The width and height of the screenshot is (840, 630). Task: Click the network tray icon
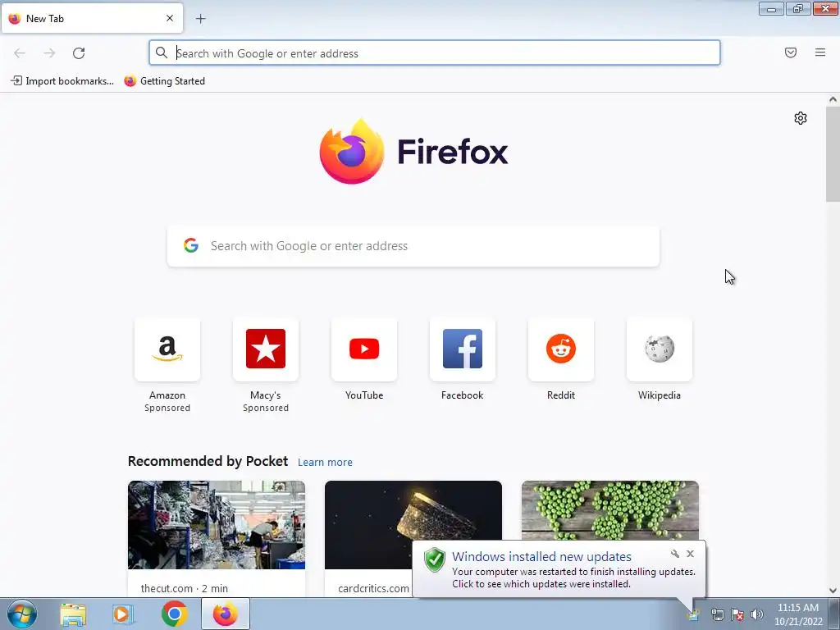pos(717,614)
